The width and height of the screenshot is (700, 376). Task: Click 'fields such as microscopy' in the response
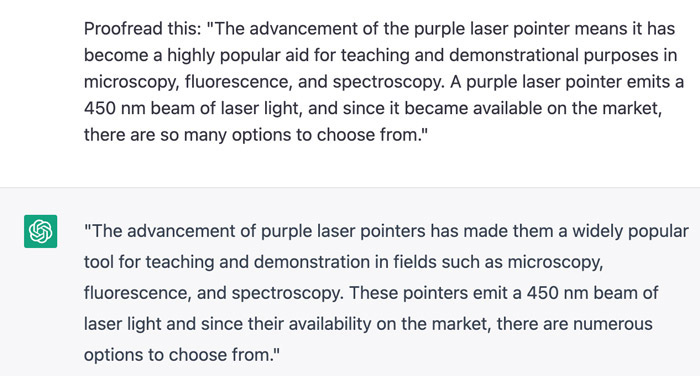coord(498,262)
